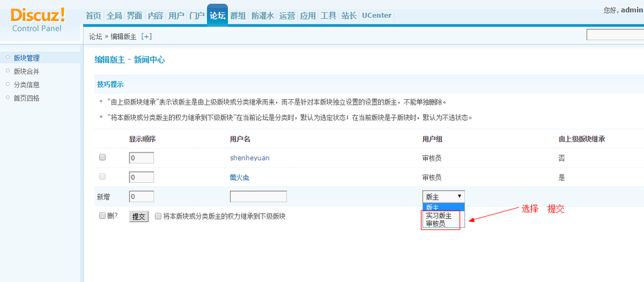Choose 实习版主 from the dropdown list
This screenshot has height=282, width=644.
point(438,215)
